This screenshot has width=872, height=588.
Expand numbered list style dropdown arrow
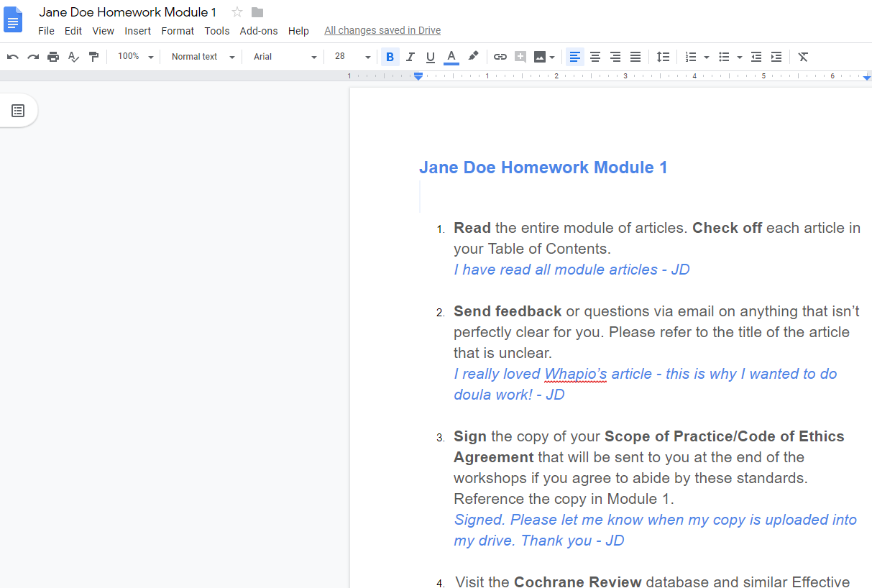tap(707, 57)
